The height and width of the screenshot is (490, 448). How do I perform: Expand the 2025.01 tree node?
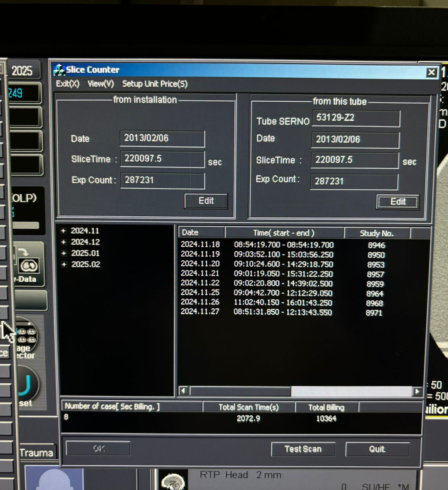(64, 253)
